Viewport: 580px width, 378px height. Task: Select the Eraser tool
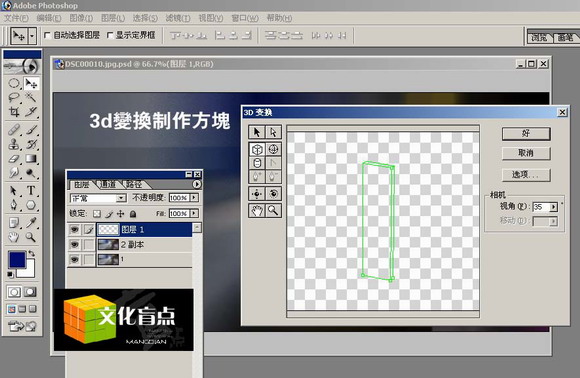[x=14, y=159]
